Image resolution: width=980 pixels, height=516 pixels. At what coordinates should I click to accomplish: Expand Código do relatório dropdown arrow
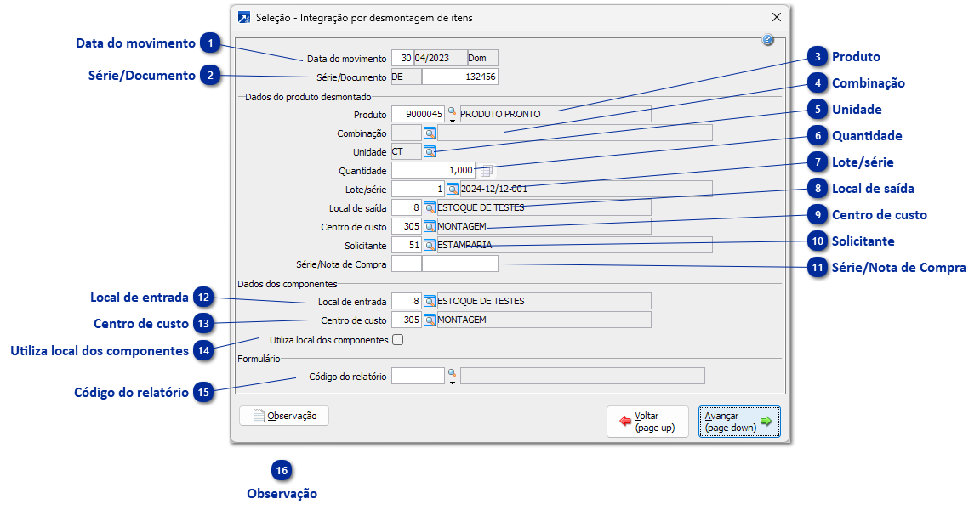(x=453, y=383)
